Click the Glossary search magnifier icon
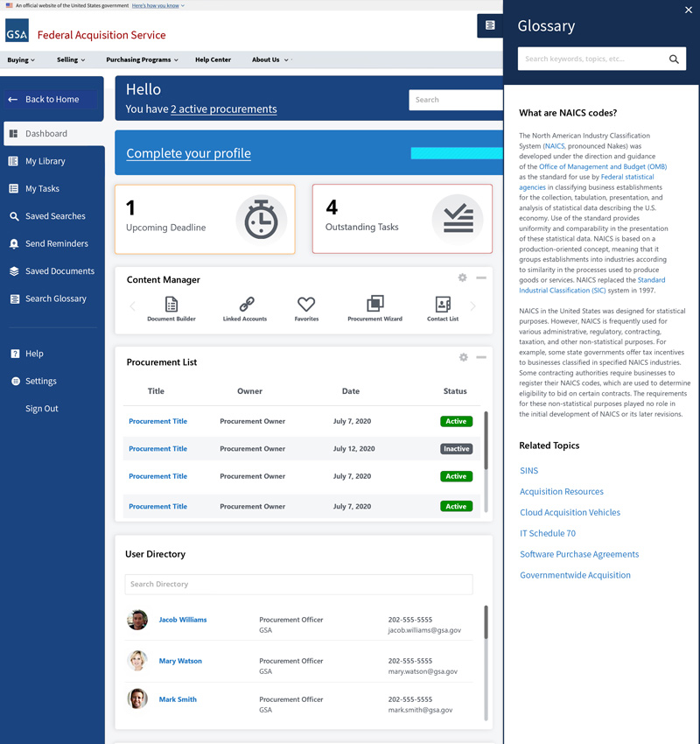The image size is (700, 744). pos(674,60)
